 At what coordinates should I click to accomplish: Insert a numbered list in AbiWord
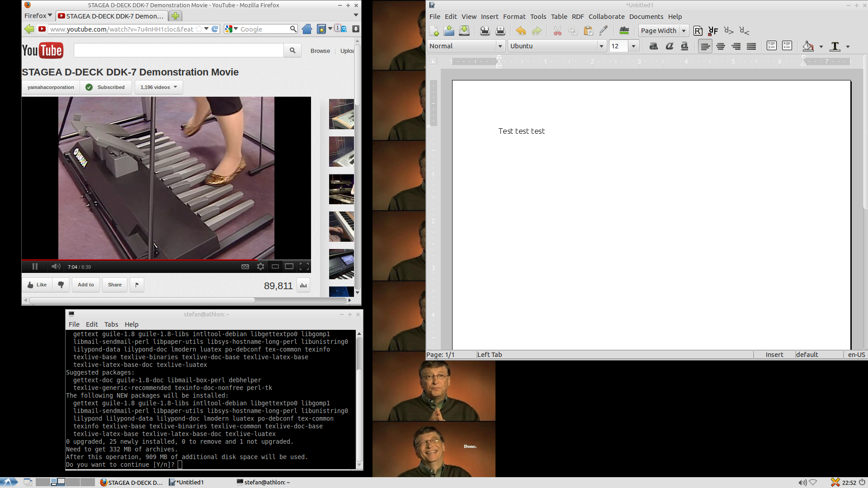point(772,46)
